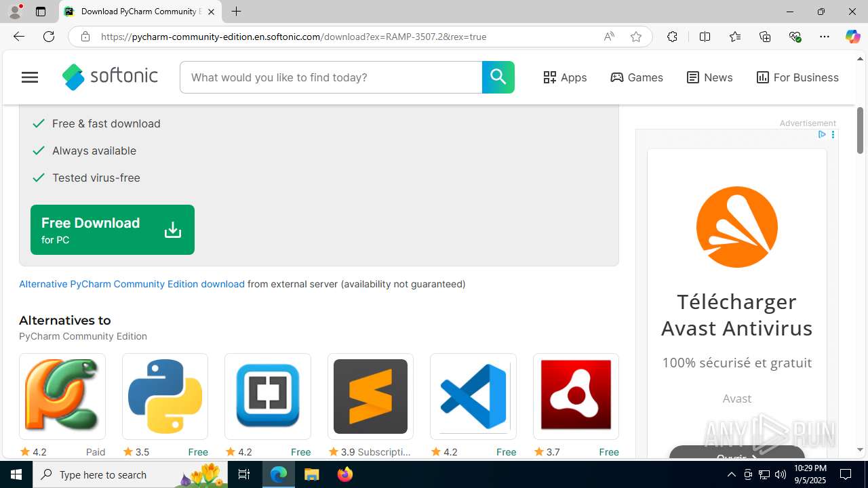Viewport: 868px width, 488px height.
Task: Focus the 'What would you like to find today?' search box
Action: coord(331,77)
